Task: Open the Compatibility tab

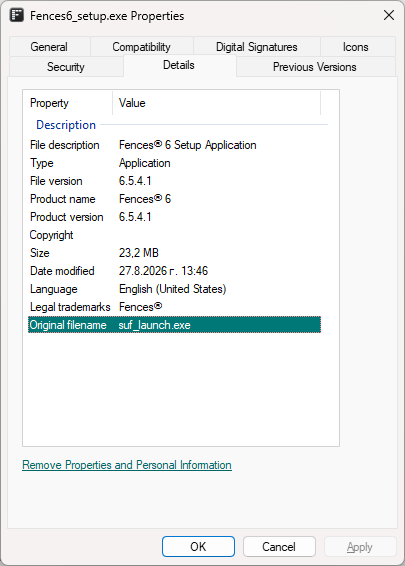Action: pos(141,47)
